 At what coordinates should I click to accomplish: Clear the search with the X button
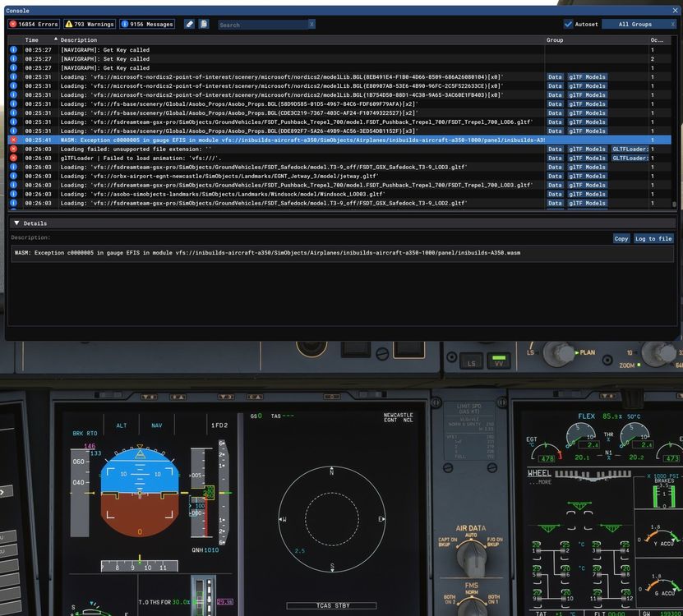click(312, 25)
